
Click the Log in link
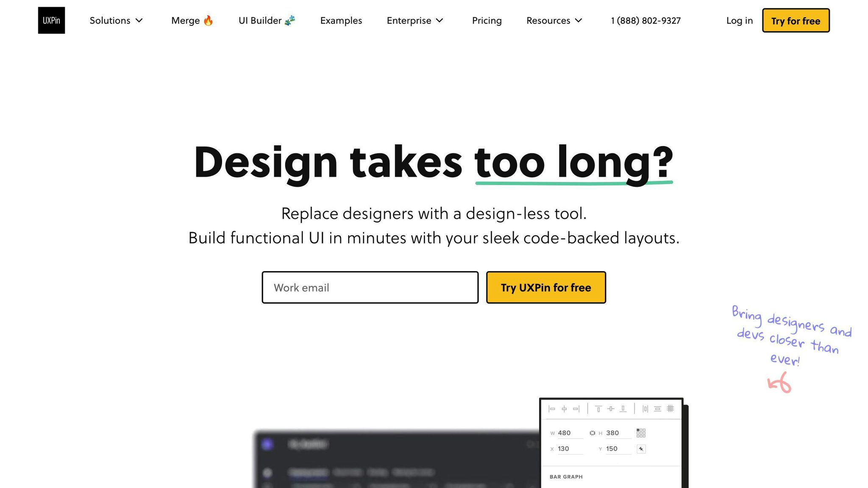click(x=739, y=20)
